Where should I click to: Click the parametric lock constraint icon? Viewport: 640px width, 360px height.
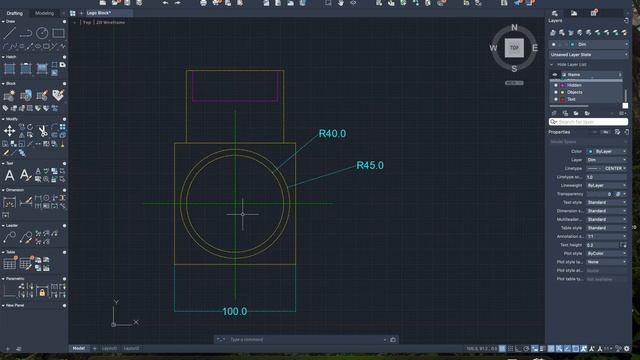tap(42, 292)
